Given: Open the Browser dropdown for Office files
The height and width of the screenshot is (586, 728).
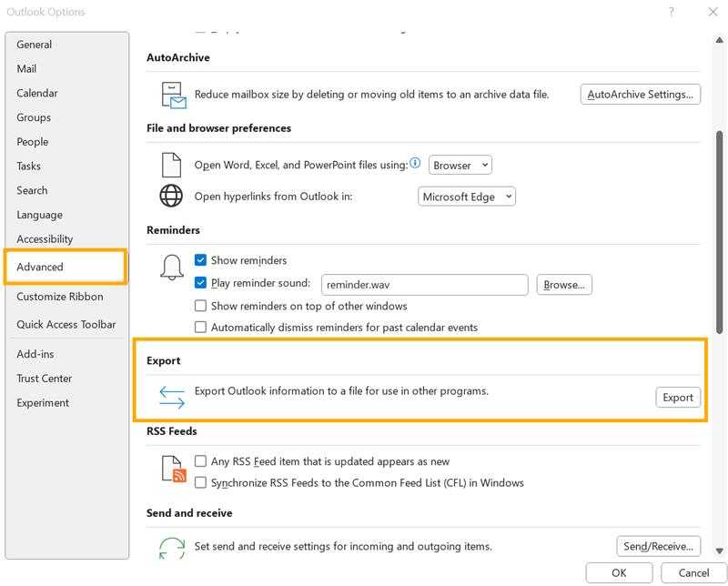Looking at the screenshot, I should (460, 165).
